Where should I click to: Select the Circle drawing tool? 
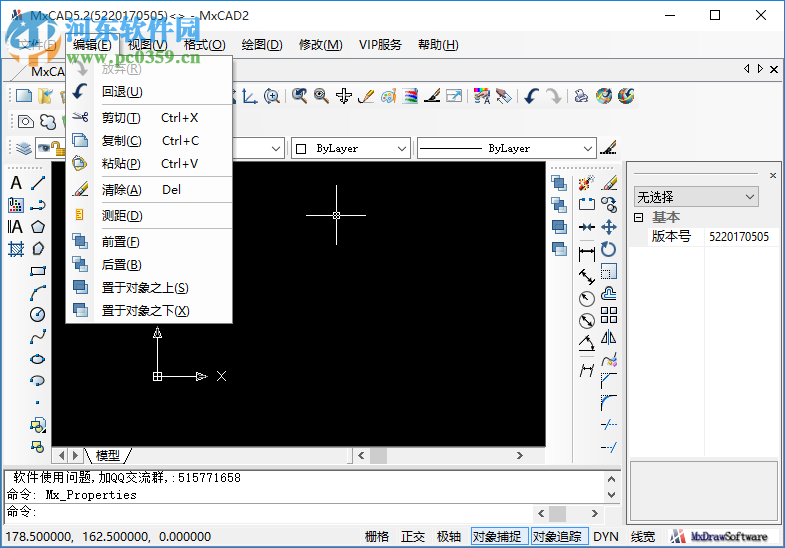[38, 314]
